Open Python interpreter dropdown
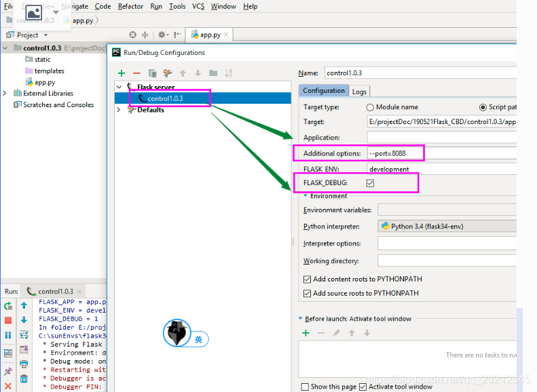Screen dimensions: 537x392 click(x=447, y=227)
